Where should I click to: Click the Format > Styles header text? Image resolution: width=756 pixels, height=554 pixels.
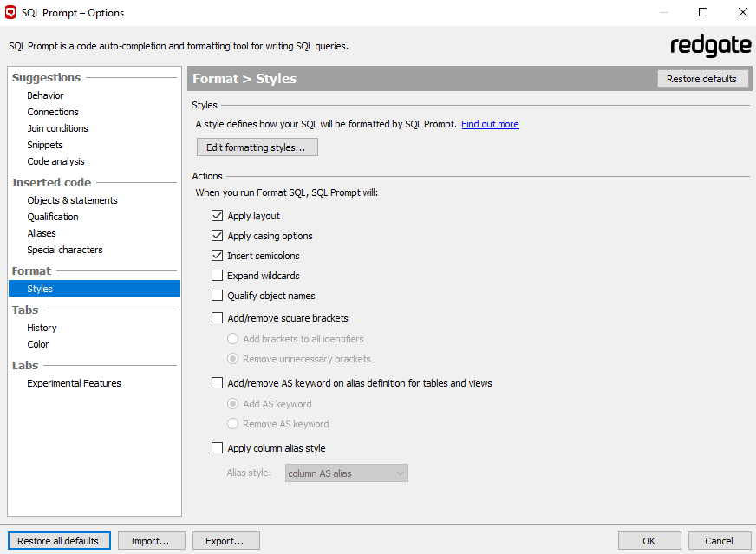(244, 79)
